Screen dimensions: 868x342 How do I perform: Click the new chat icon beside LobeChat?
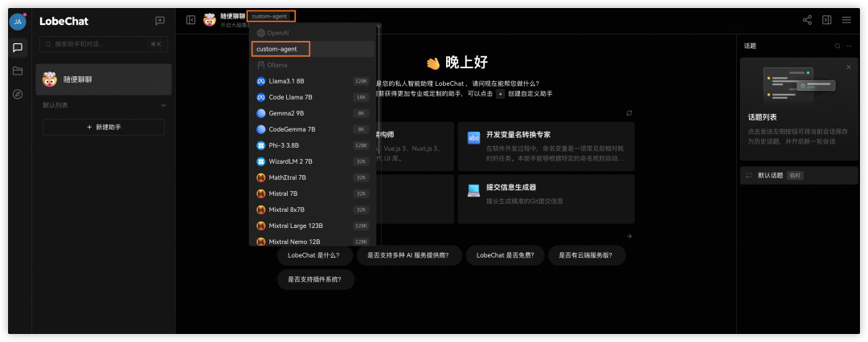tap(160, 21)
